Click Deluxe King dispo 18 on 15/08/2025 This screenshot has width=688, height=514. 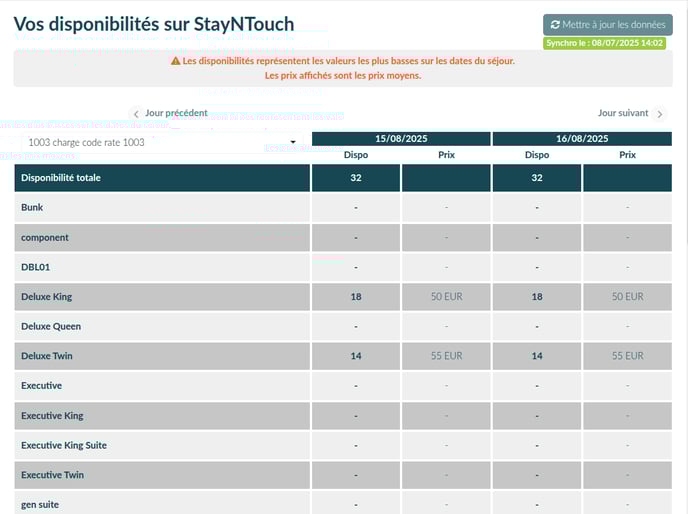tap(356, 297)
